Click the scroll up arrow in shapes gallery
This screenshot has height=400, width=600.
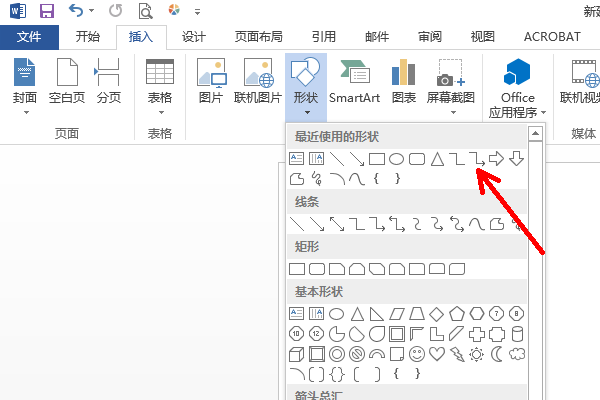coord(535,134)
